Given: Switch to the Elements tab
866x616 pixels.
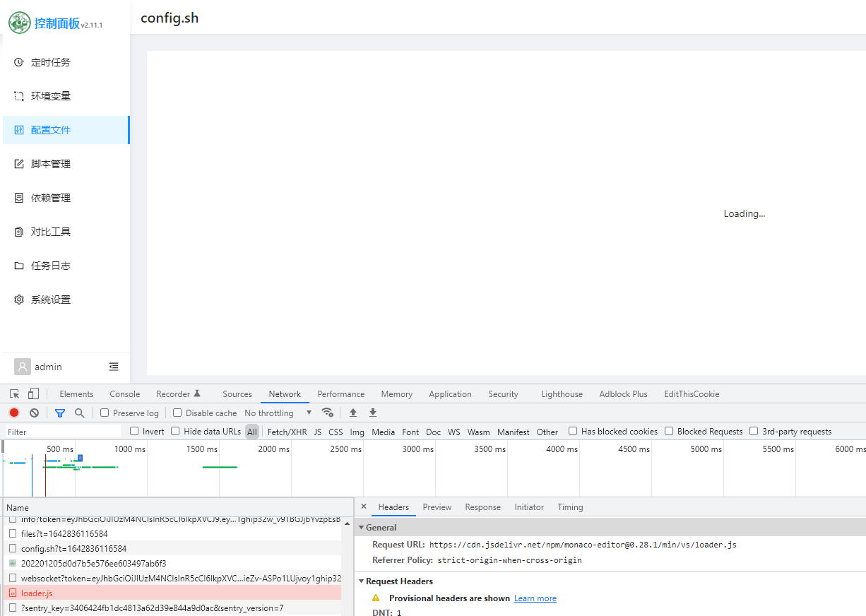Looking at the screenshot, I should point(76,394).
